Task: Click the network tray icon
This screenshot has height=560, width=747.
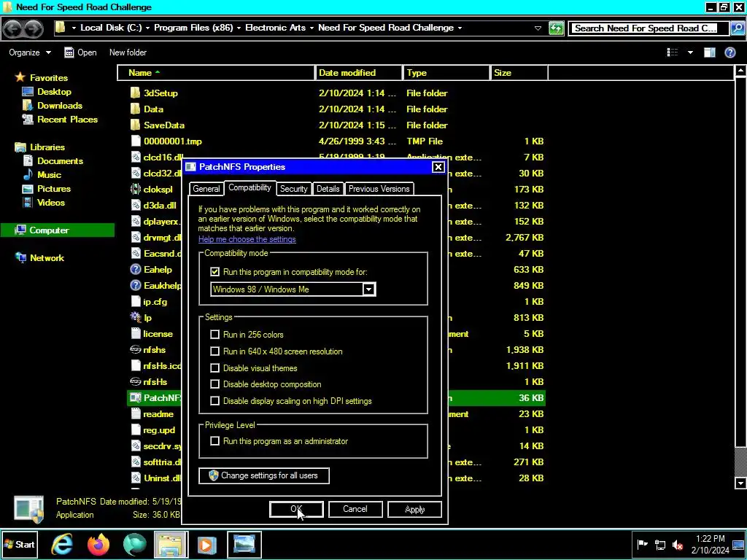Action: pyautogui.click(x=659, y=545)
